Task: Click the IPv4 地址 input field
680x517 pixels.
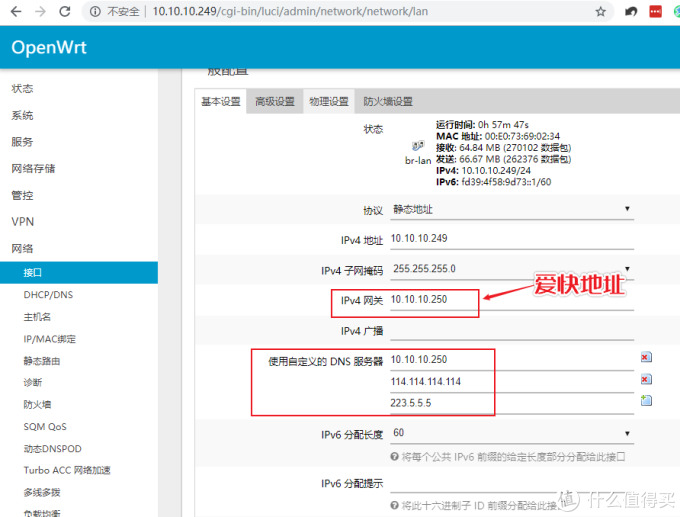Action: pyautogui.click(x=512, y=239)
